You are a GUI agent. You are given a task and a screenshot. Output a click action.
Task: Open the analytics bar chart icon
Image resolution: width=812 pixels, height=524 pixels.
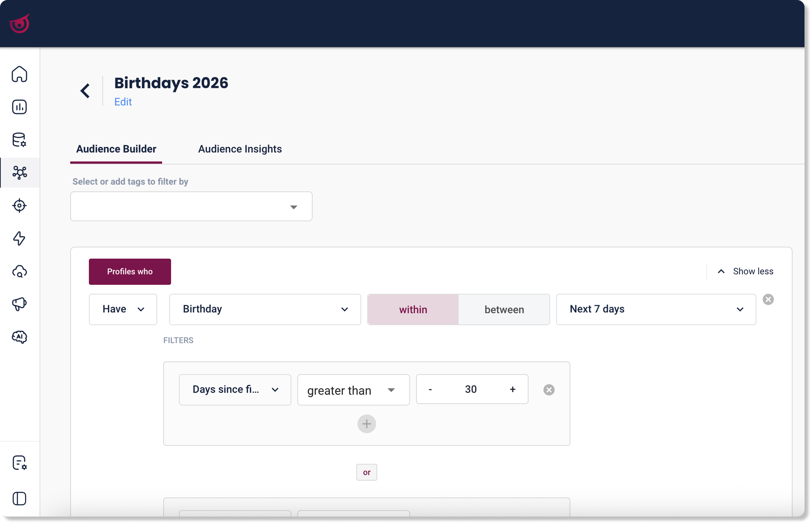coord(19,107)
